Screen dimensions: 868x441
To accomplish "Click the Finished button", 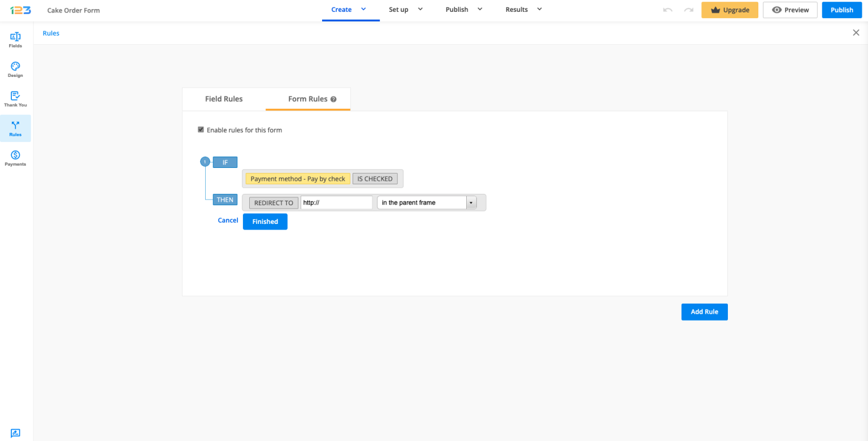I will point(265,222).
